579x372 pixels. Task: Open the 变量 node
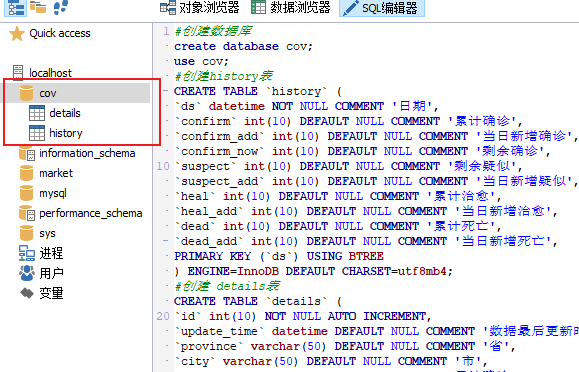tap(51, 293)
